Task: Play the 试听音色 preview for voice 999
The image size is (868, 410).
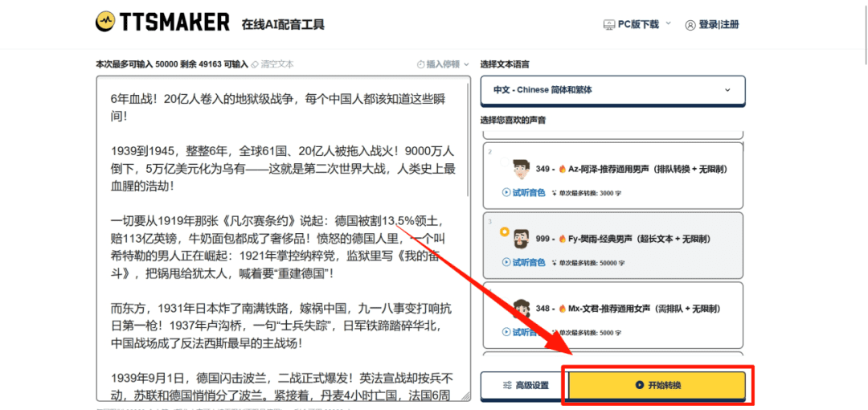Action: [523, 262]
